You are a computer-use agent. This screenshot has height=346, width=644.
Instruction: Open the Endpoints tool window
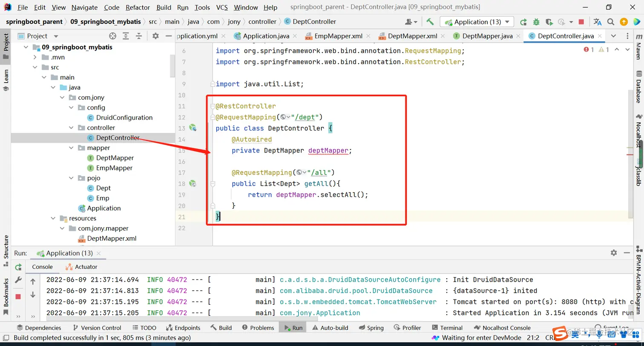[183, 328]
